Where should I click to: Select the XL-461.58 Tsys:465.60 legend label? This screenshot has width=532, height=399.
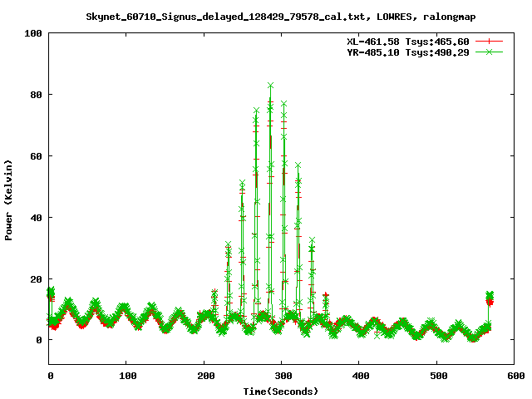point(408,42)
